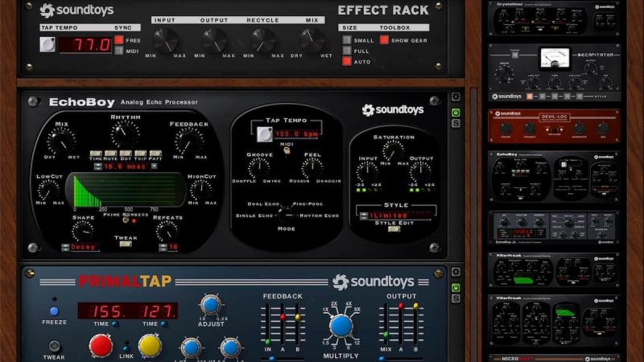Screen dimensions: 644x362
Task: Click EchoBoy Rhythm knob
Action: (x=125, y=134)
